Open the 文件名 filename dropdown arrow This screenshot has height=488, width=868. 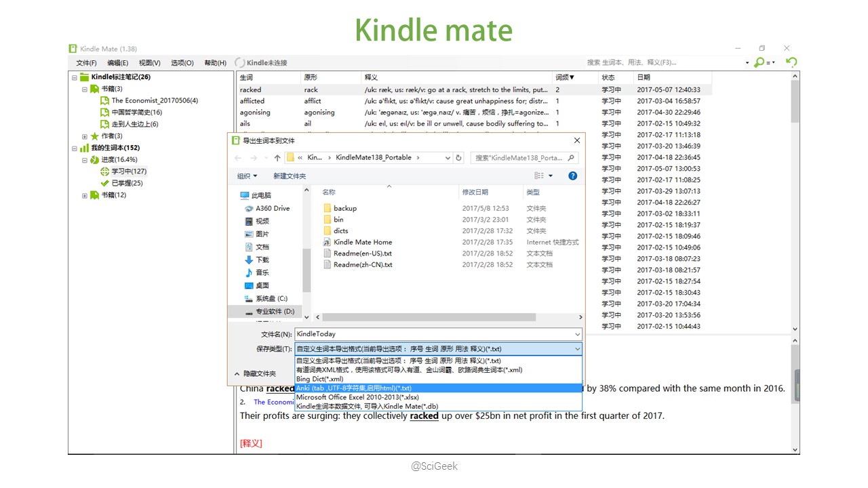click(577, 334)
